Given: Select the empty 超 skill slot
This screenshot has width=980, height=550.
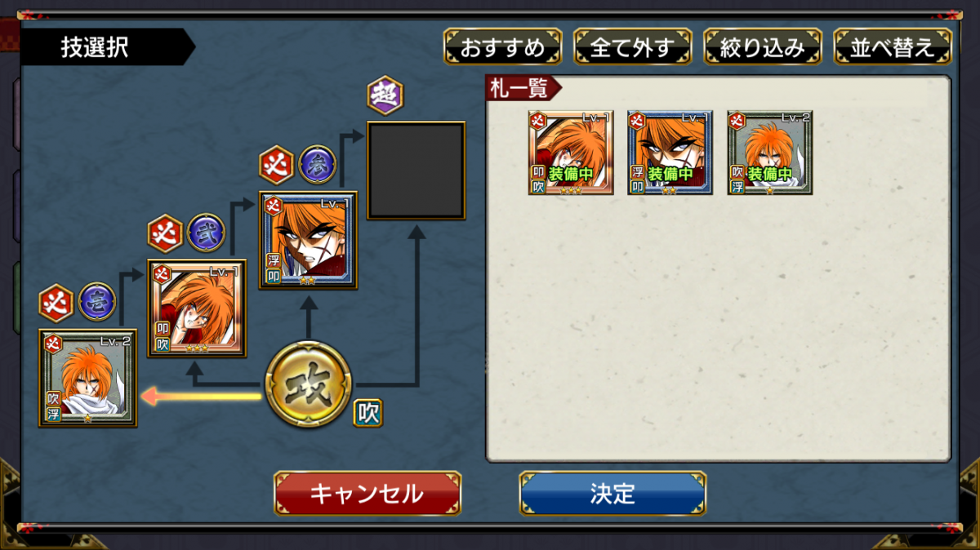Looking at the screenshot, I should point(416,171).
